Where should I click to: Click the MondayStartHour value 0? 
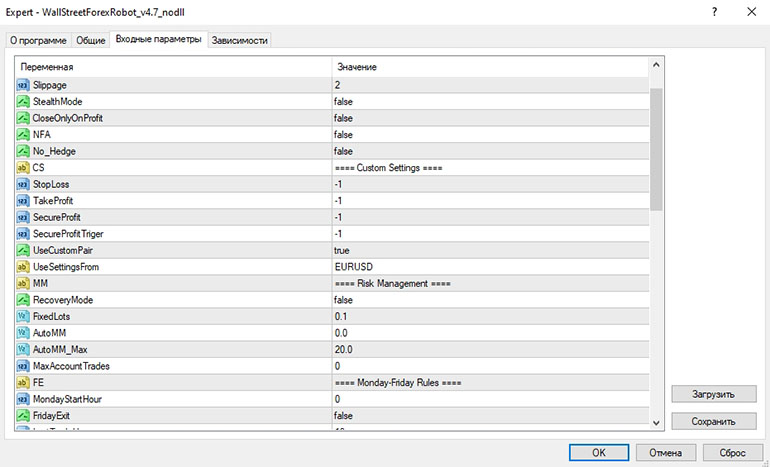click(x=337, y=399)
